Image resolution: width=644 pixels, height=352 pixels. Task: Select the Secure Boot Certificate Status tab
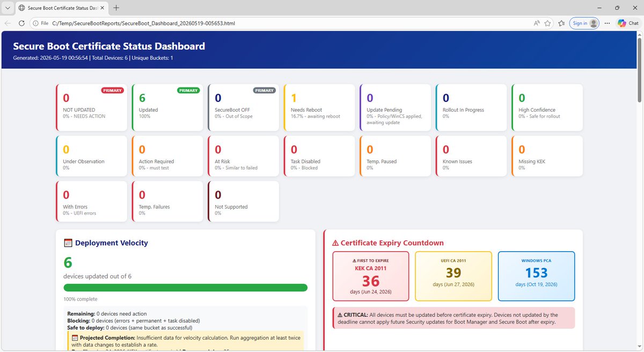point(61,8)
